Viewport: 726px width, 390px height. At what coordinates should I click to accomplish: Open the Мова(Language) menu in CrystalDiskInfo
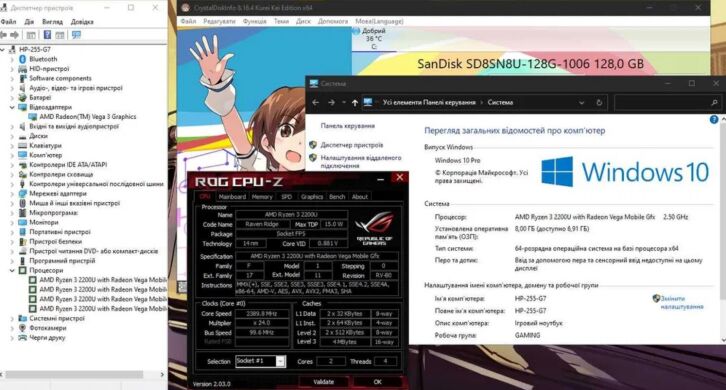click(379, 21)
